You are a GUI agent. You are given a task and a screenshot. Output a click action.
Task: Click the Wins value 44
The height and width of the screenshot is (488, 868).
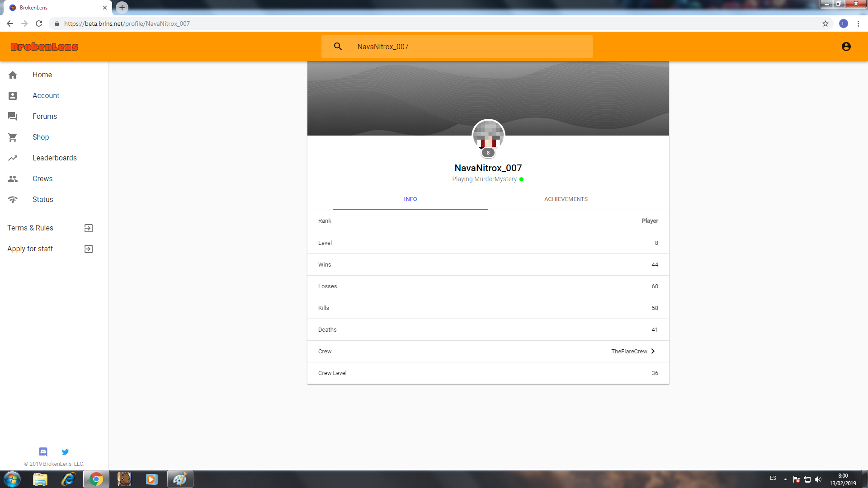point(655,265)
